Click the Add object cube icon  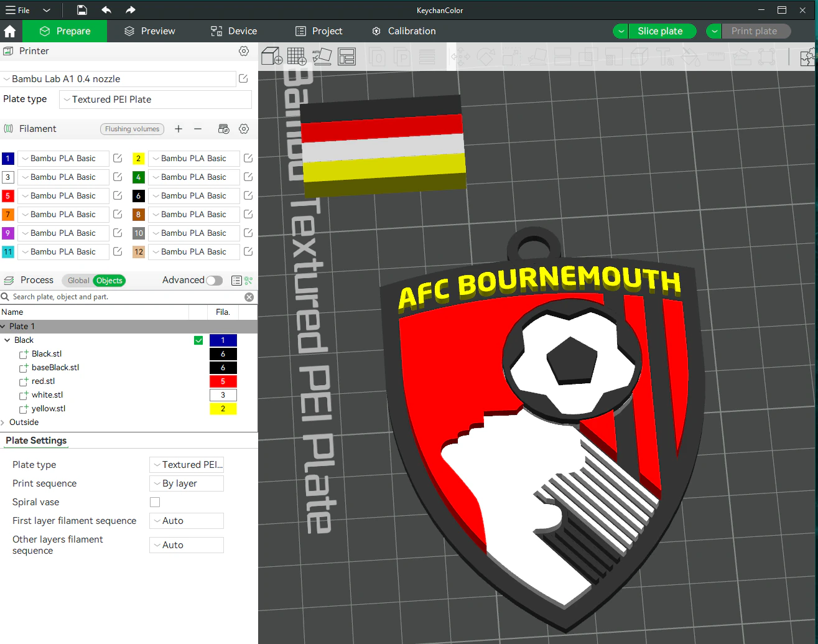272,56
